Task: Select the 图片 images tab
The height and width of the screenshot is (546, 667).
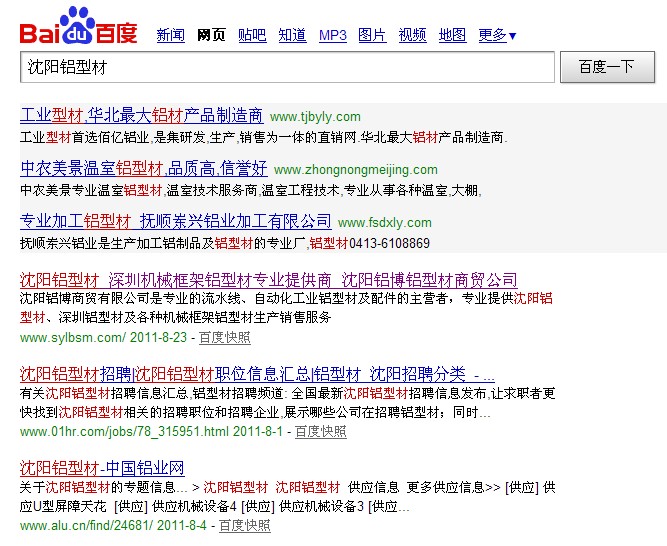Action: pyautogui.click(x=372, y=36)
